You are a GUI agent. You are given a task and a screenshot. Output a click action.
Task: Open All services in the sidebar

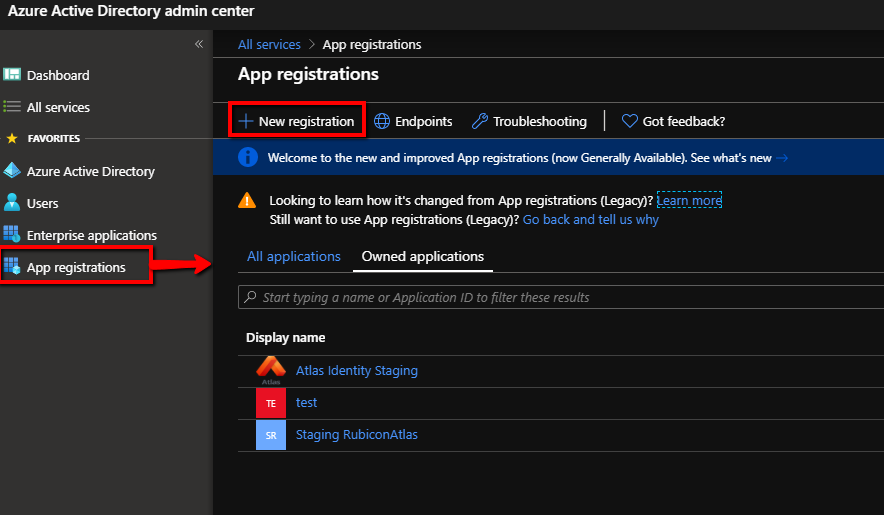tap(58, 107)
